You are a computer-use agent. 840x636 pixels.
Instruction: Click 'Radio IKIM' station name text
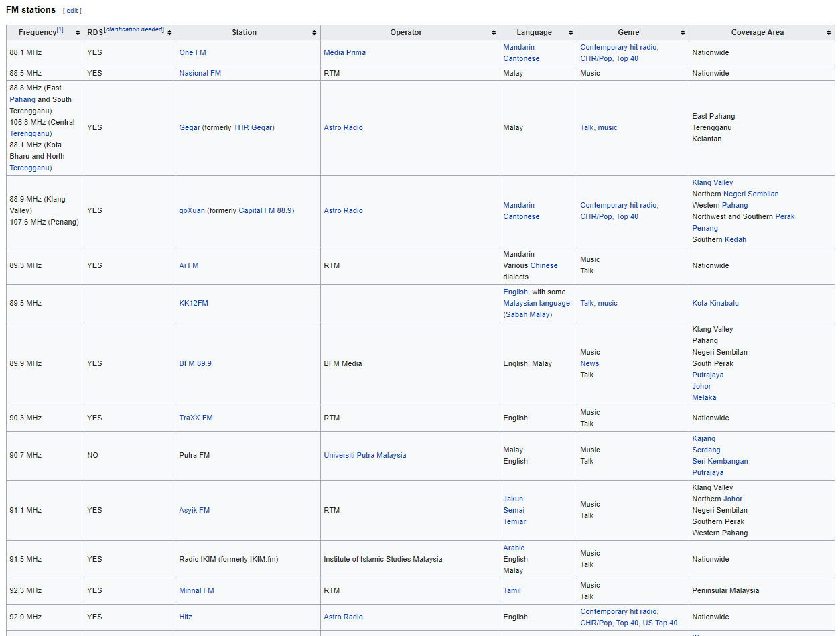[x=198, y=560]
